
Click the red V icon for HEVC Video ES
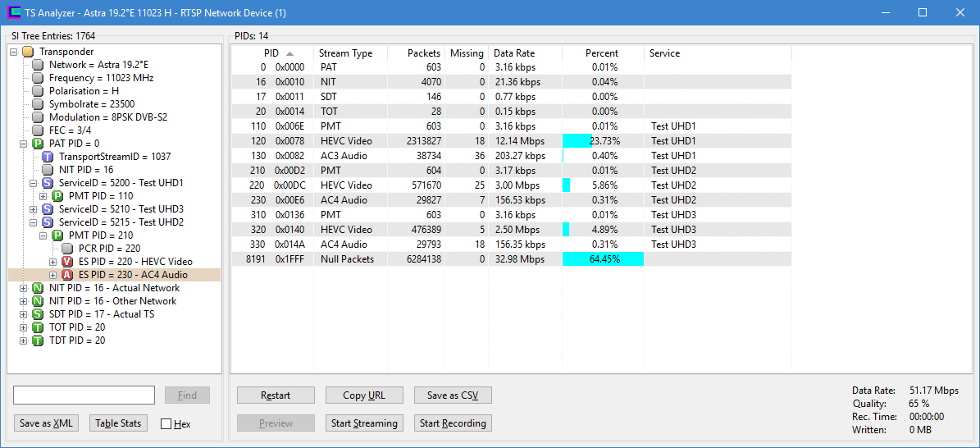click(x=67, y=262)
